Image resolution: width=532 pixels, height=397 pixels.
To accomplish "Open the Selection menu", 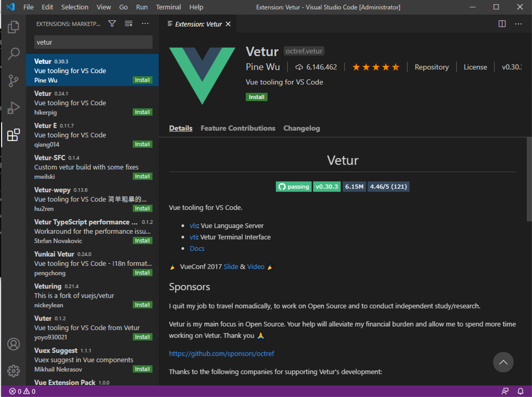I will [x=75, y=7].
